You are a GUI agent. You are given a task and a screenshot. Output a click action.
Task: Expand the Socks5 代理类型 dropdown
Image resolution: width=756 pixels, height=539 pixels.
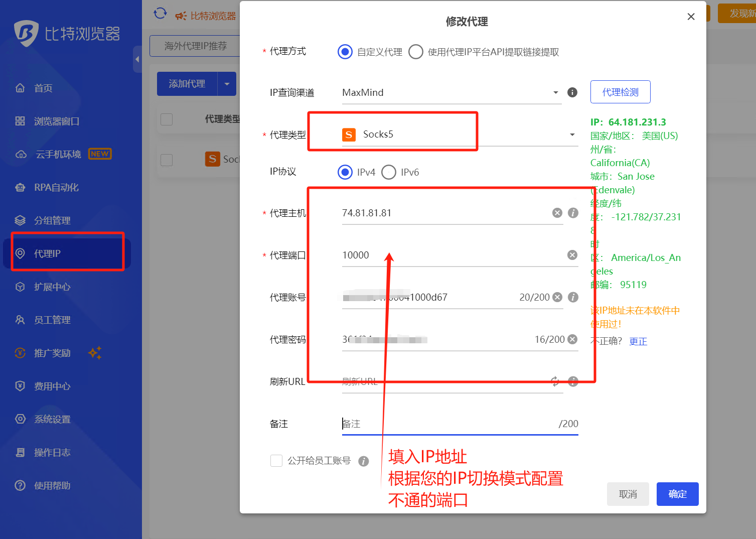572,134
